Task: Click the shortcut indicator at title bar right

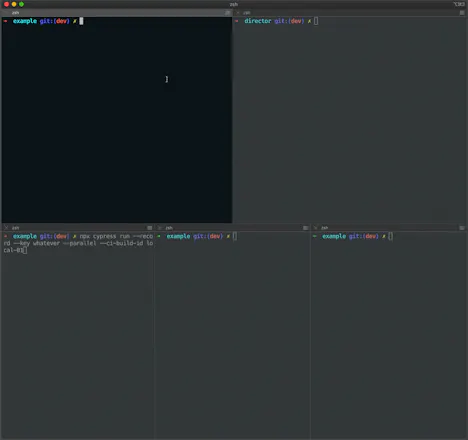Action: coord(459,4)
